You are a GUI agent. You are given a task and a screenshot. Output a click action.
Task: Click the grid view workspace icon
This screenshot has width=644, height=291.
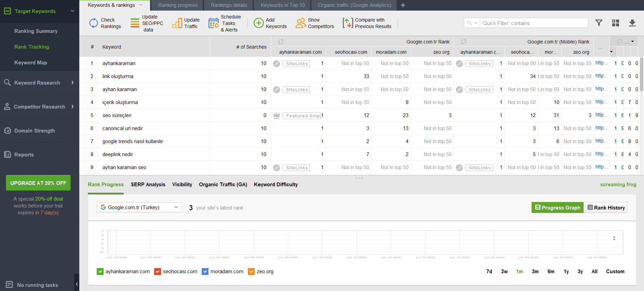(616, 23)
